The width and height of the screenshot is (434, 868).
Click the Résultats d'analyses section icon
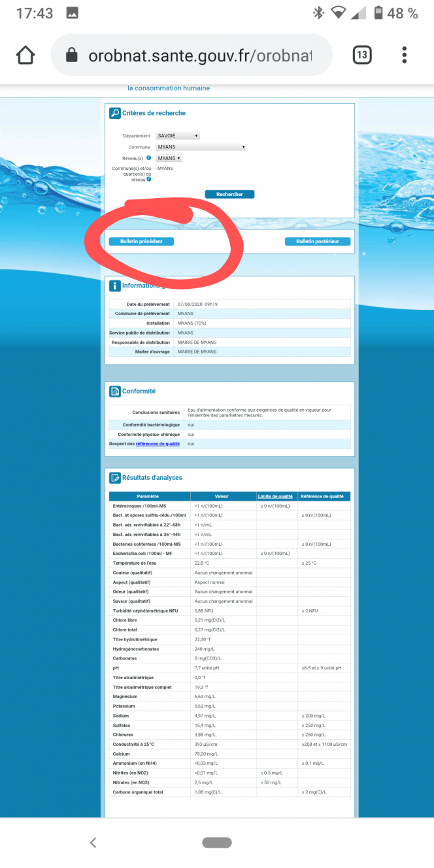pos(114,478)
